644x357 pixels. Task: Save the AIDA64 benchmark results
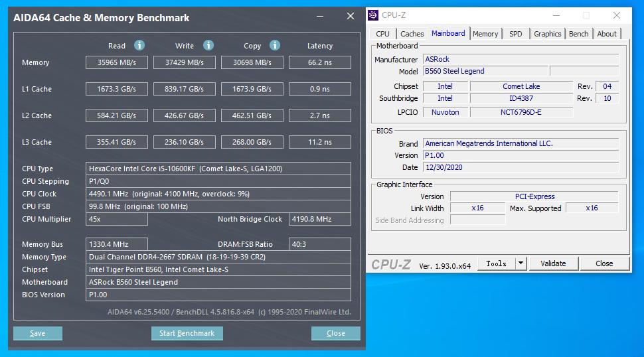38,333
